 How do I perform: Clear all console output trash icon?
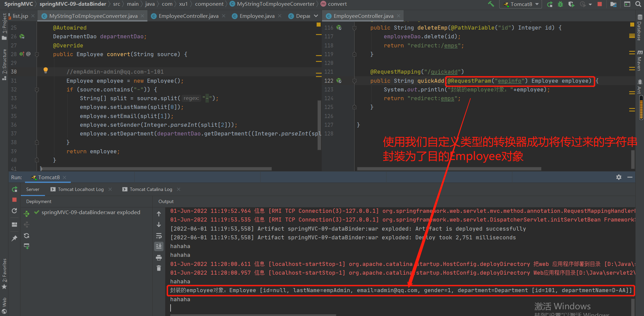(159, 268)
